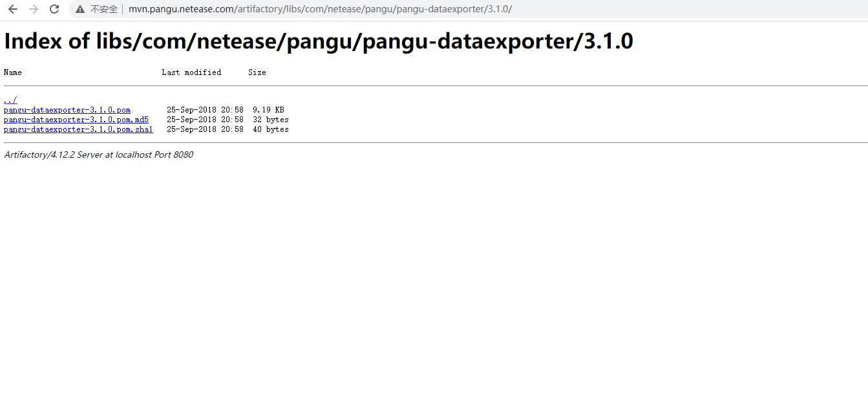Click the date beside the .pom file

pos(205,110)
